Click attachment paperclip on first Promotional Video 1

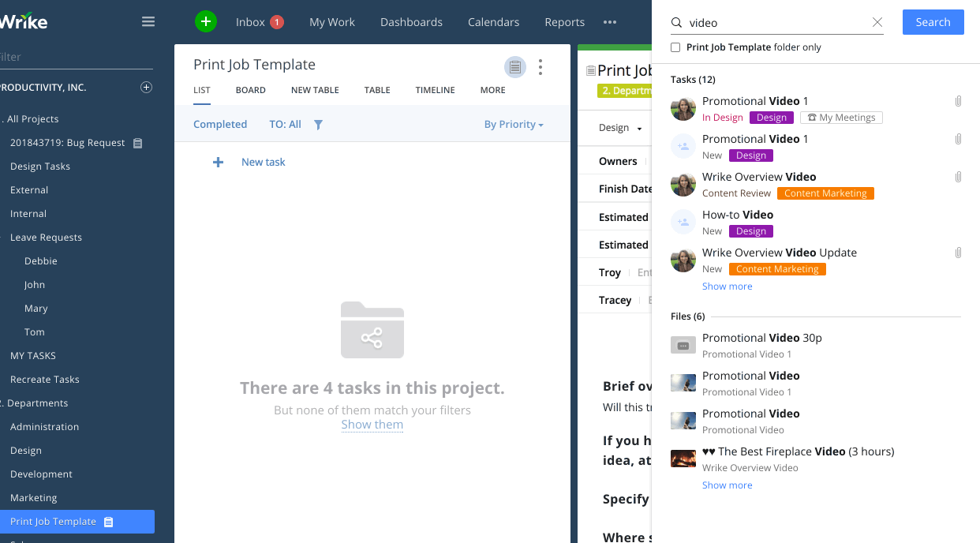958,101
